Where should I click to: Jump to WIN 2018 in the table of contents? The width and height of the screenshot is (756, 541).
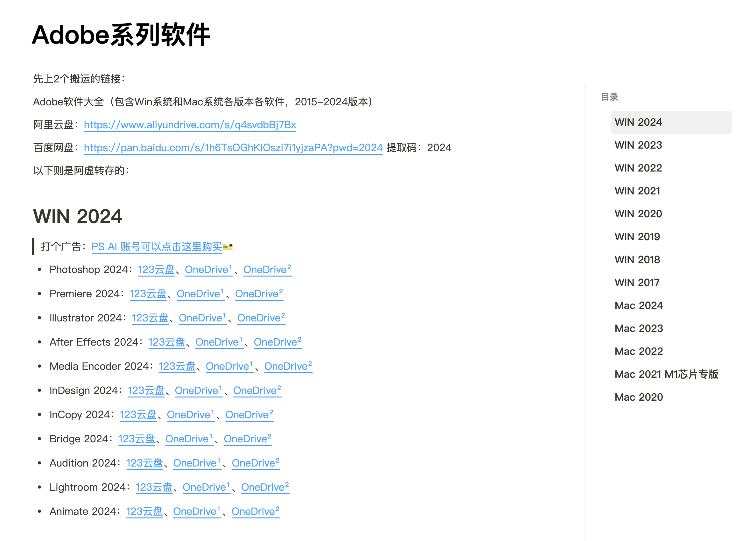637,259
